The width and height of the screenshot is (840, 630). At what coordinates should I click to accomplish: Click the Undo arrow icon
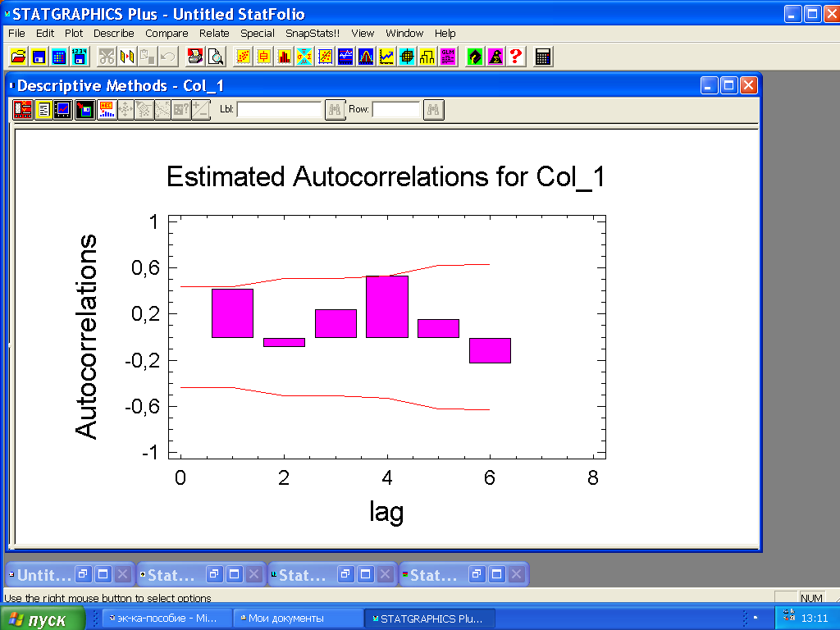167,57
